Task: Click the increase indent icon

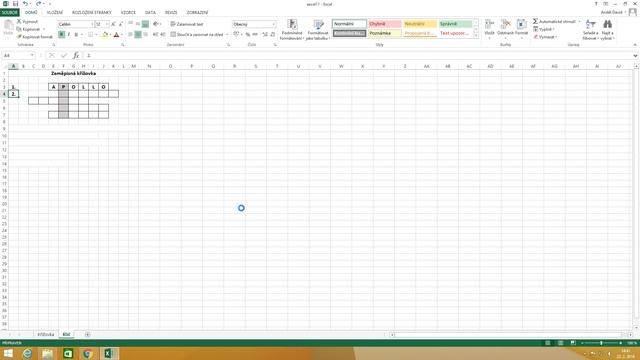Action: coord(163,35)
